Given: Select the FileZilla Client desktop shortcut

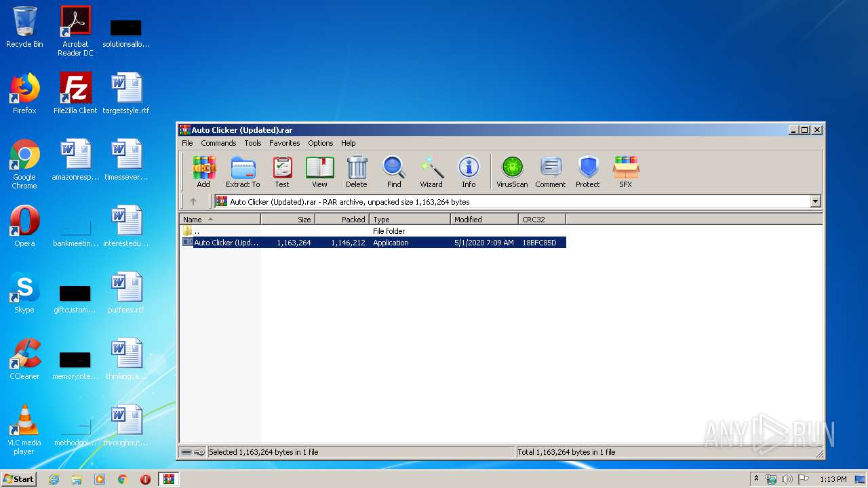Looking at the screenshot, I should coord(75,94).
